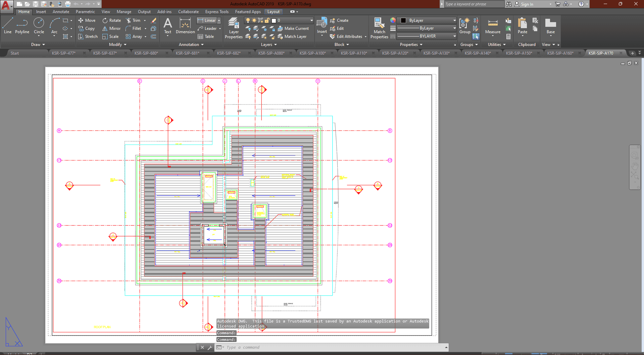This screenshot has height=355, width=644.
Task: Open Layer Properties manager
Action: [234, 27]
